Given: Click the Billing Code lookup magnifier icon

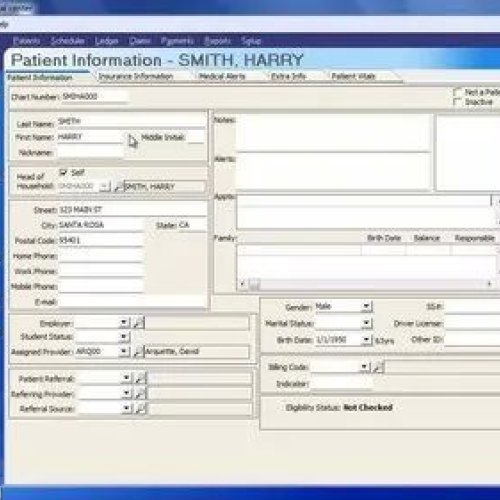Looking at the screenshot, I should 378,367.
